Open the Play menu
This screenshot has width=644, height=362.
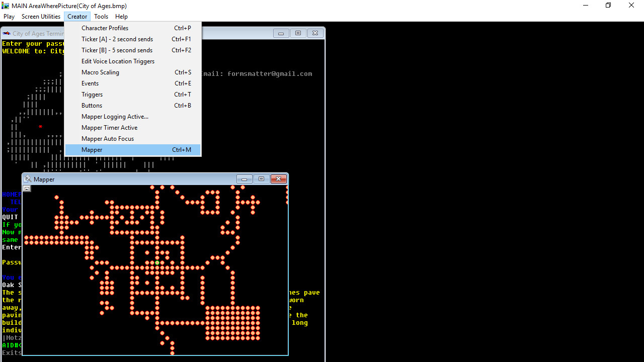pos(9,16)
